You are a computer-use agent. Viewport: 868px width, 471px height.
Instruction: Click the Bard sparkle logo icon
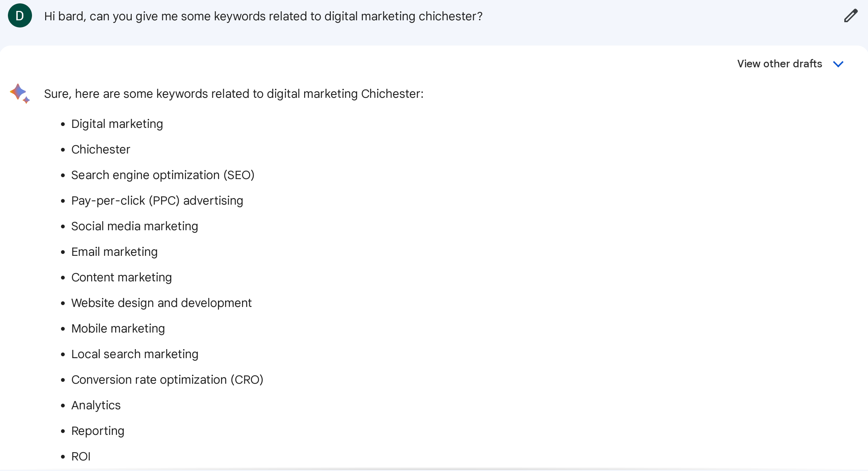(20, 93)
